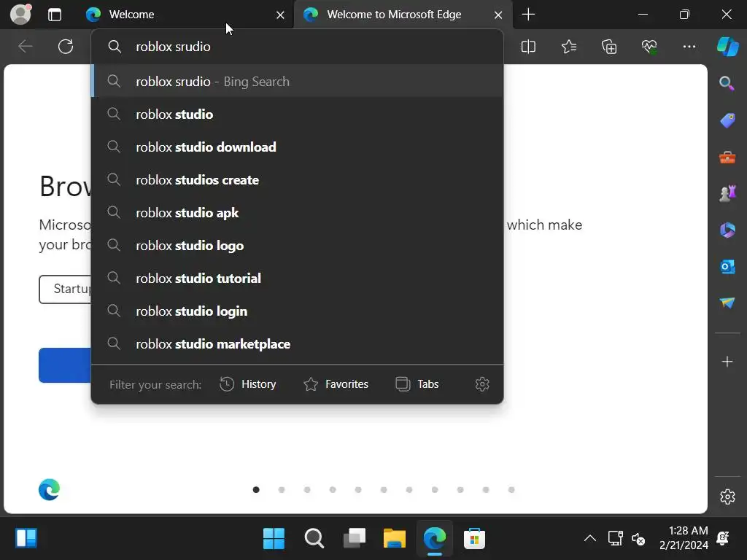Switch to Welcome to Microsoft Edge tab
Screen dimensions: 747x560
click(x=403, y=15)
